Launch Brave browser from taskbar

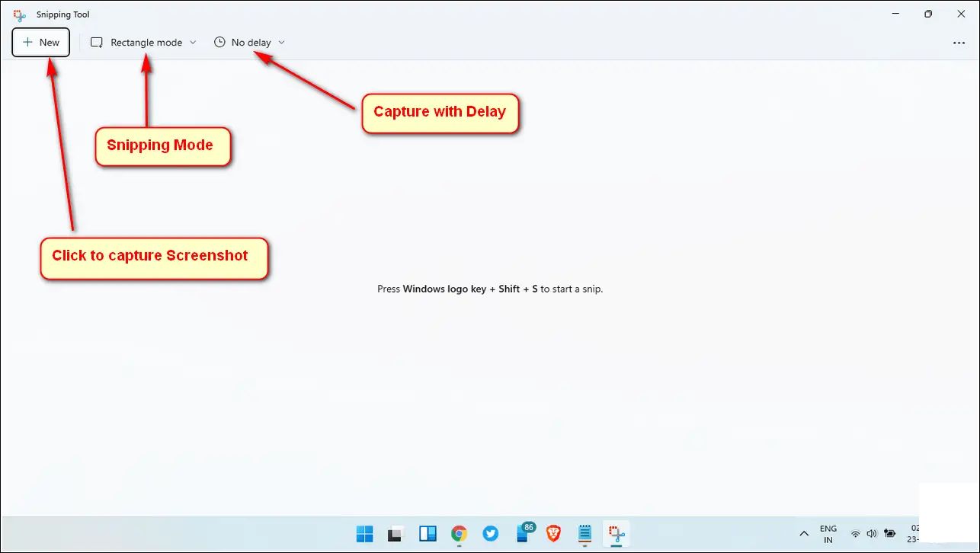point(553,534)
